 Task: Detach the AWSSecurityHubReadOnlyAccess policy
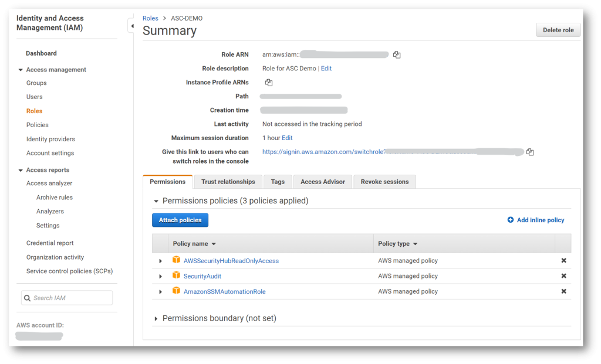point(563,261)
